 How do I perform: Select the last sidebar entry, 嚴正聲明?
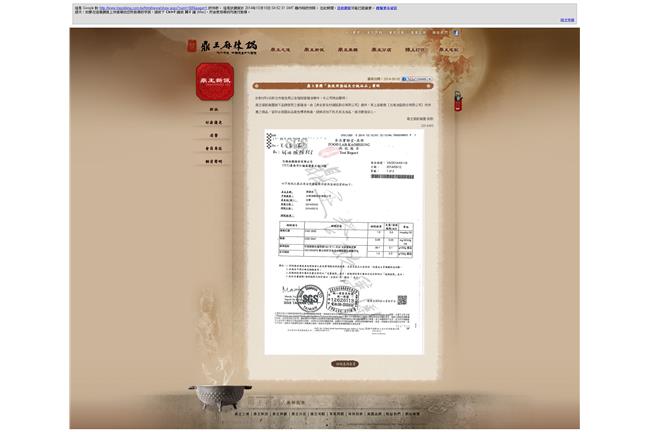(214, 161)
